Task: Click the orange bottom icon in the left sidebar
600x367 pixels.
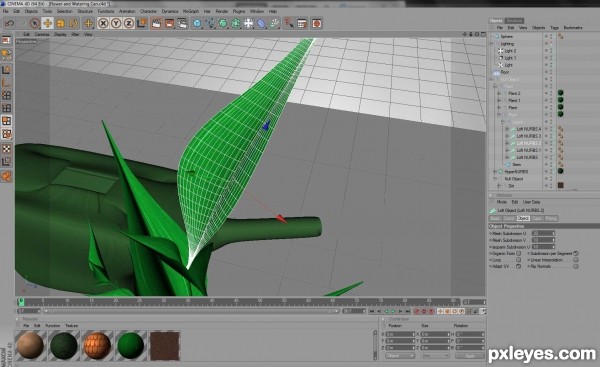Action: tap(7, 176)
